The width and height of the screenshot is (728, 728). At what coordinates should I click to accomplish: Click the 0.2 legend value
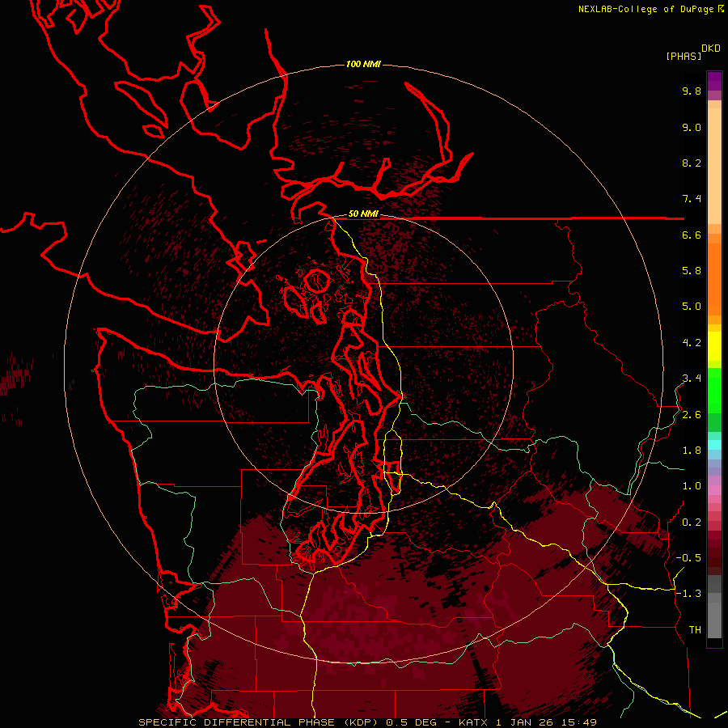tap(692, 523)
